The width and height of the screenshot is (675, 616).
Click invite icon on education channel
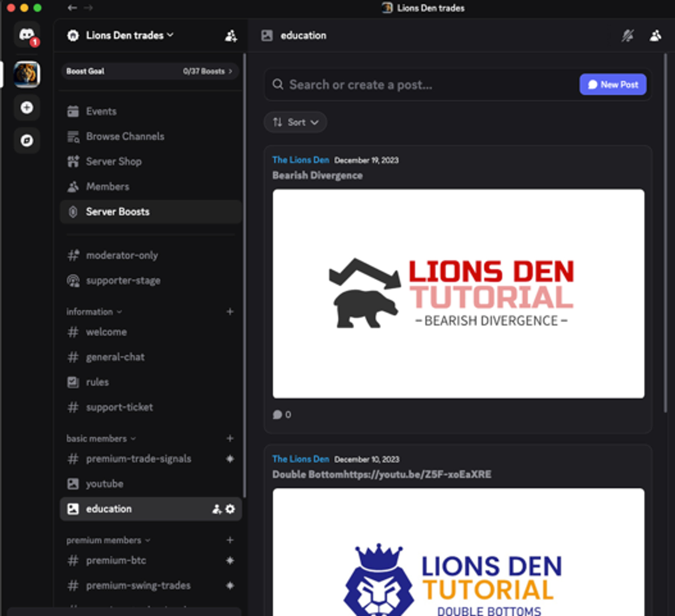point(217,509)
